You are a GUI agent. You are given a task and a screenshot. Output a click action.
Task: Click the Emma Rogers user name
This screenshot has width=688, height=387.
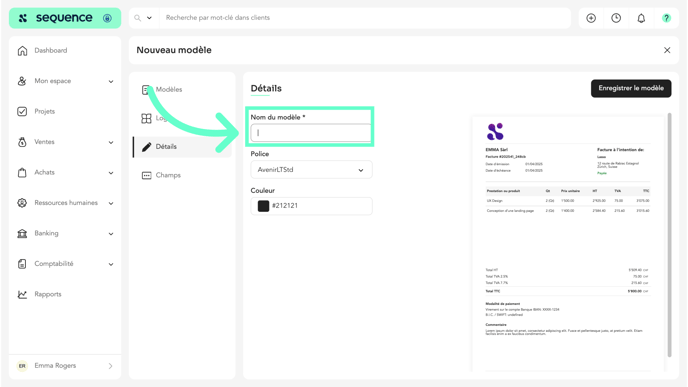(x=55, y=366)
